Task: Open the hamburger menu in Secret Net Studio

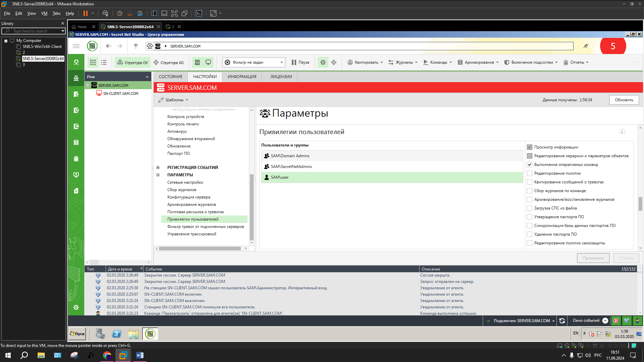Action: 76,46
